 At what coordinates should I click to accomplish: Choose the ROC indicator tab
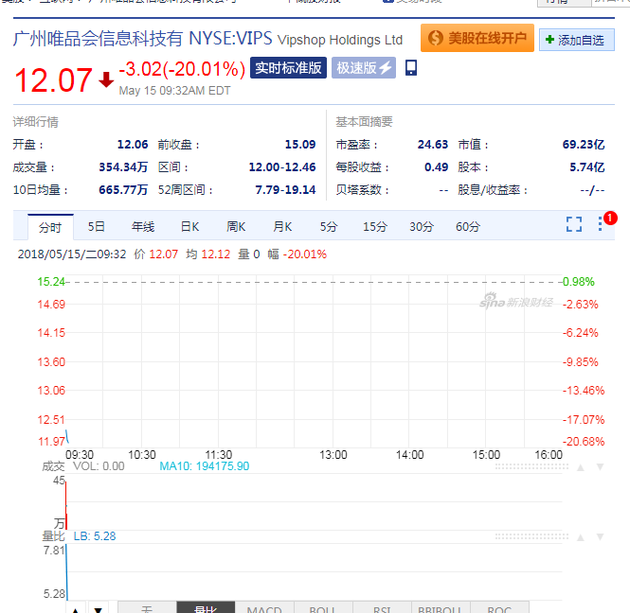tap(499, 607)
